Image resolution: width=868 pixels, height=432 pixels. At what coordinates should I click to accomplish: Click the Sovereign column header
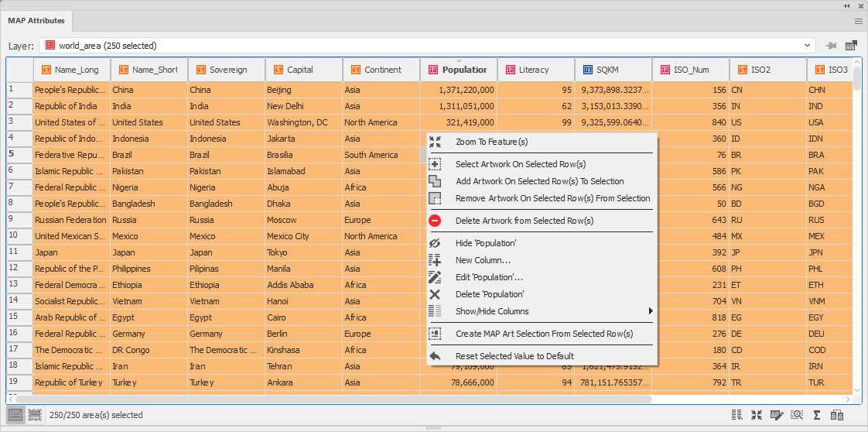[x=227, y=70]
